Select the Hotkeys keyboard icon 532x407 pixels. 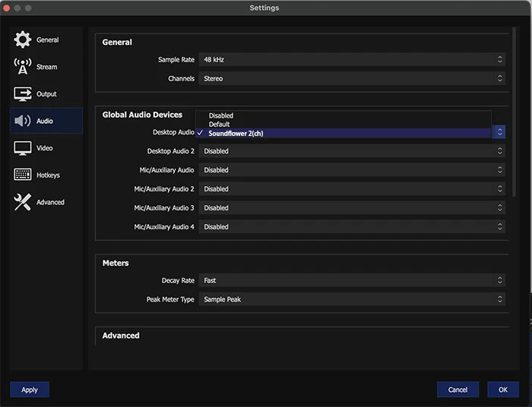[x=23, y=175]
